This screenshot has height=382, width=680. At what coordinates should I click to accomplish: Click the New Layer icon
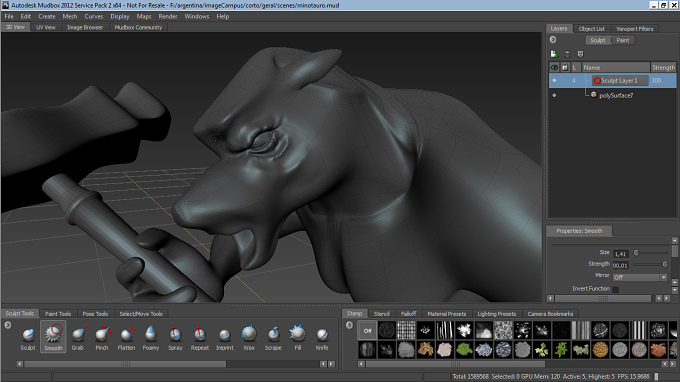[554, 54]
